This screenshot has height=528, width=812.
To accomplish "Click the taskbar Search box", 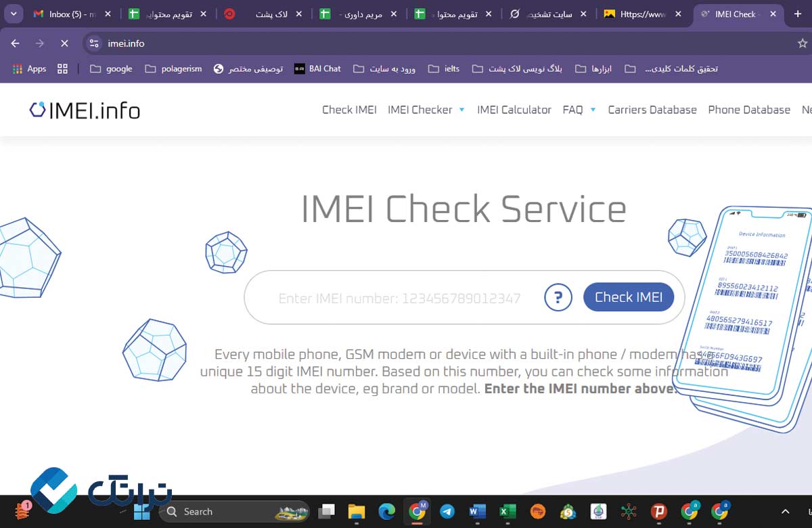I will point(235,512).
